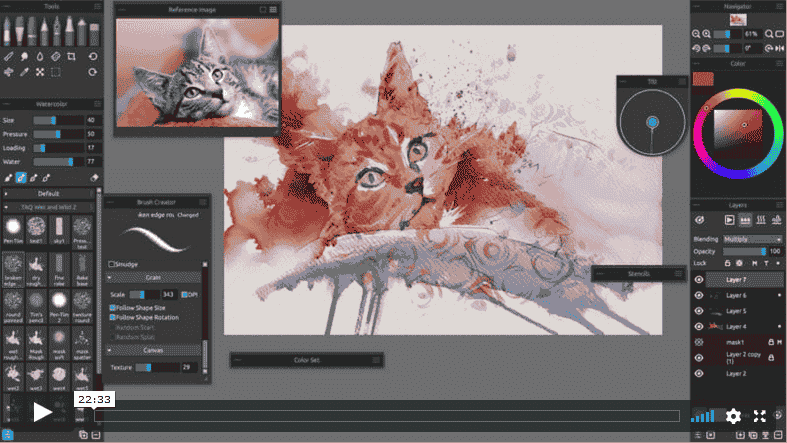The width and height of the screenshot is (787, 443).
Task: Click the Stencils panel title
Action: click(639, 274)
